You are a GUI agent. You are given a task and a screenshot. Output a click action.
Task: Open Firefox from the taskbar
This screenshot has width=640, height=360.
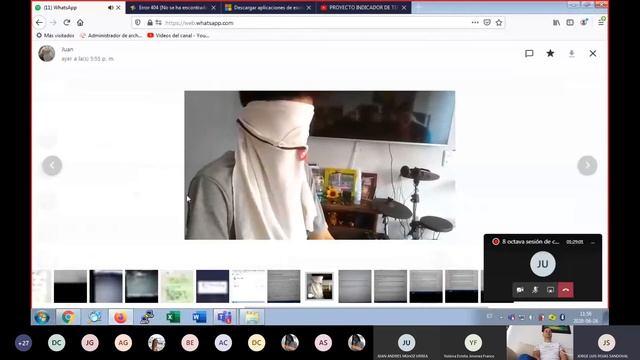[120, 317]
